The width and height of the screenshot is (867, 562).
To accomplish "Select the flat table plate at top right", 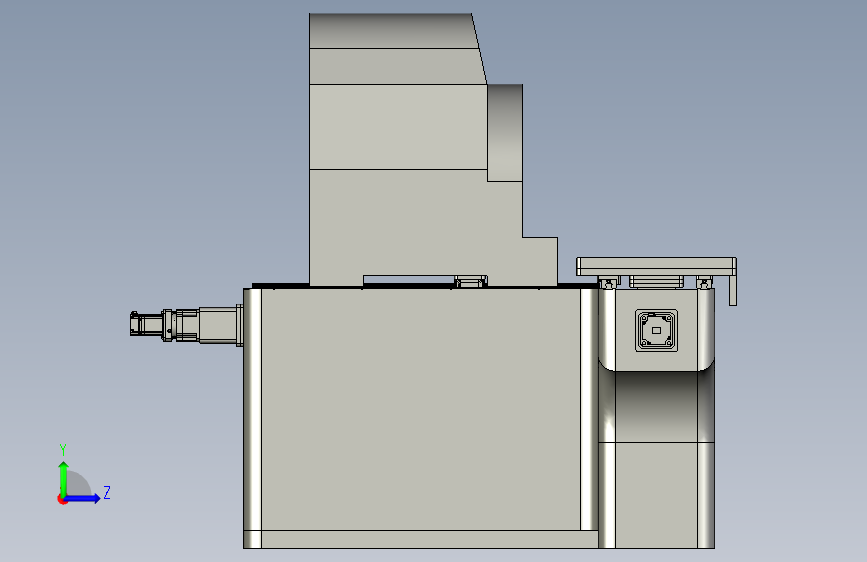I will (x=656, y=266).
